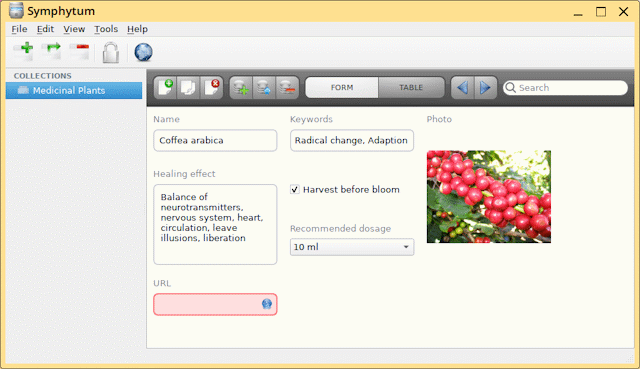Viewport: 640px width, 369px height.
Task: Click into the Search box
Action: 565,87
